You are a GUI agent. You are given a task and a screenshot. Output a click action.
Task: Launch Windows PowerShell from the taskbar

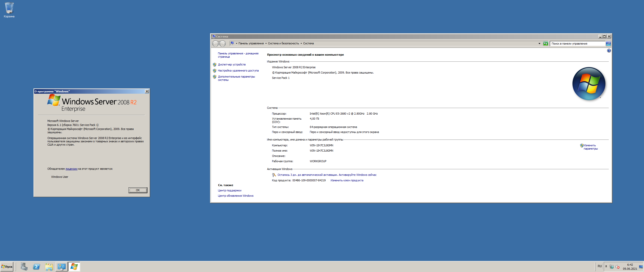click(36, 267)
